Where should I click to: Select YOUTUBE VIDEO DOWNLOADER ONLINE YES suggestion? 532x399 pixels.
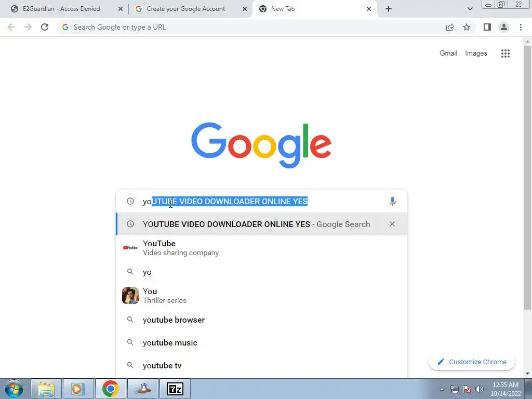click(x=262, y=224)
